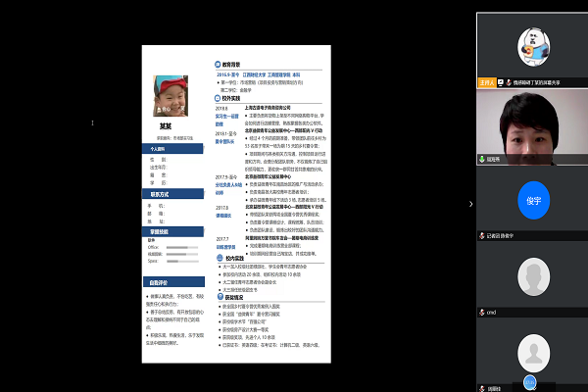Select the blue 俊宇 avatar
Screen dimensions: 588x392
(x=534, y=200)
